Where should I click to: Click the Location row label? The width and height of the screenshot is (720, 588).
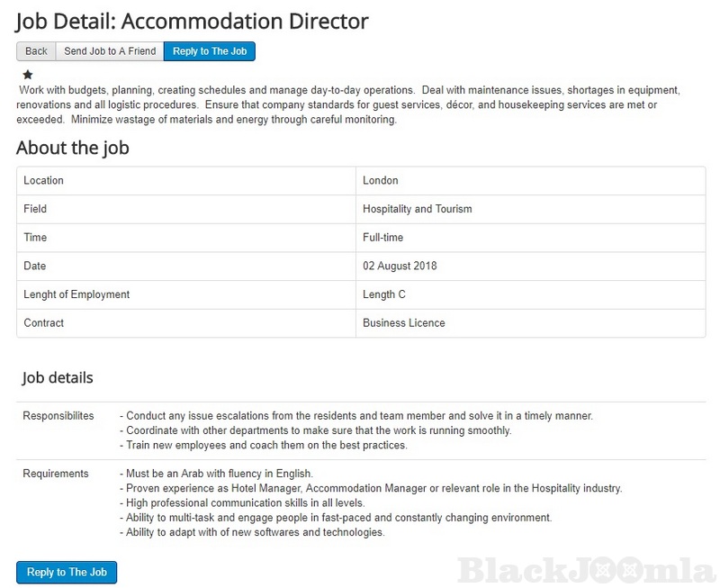(43, 180)
